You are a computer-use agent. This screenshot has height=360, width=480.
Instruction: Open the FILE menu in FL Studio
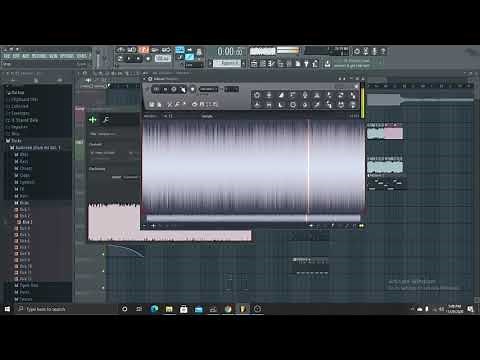click(x=7, y=56)
